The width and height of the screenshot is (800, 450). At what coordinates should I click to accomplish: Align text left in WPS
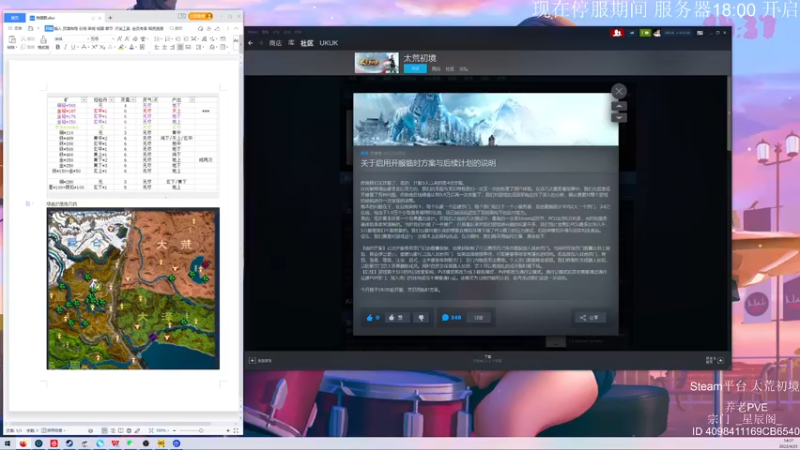(x=157, y=47)
